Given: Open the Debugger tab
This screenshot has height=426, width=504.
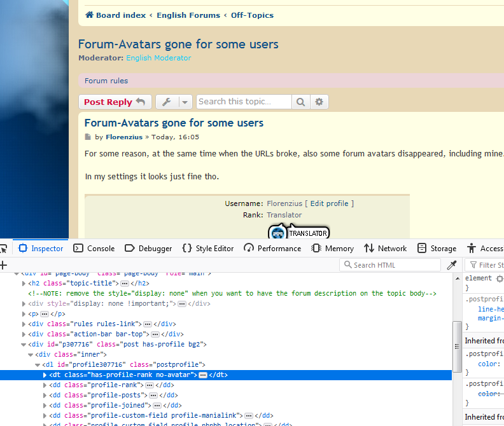Looking at the screenshot, I should coord(148,249).
